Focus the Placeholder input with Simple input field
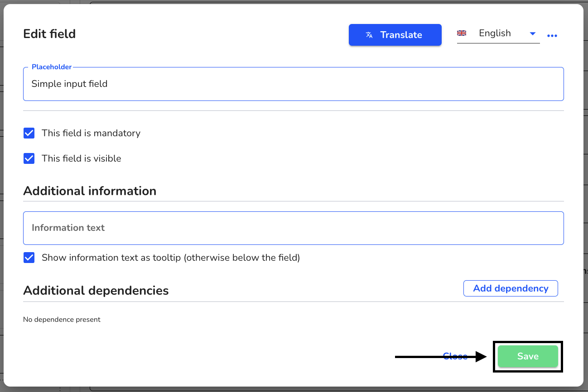 tap(294, 84)
